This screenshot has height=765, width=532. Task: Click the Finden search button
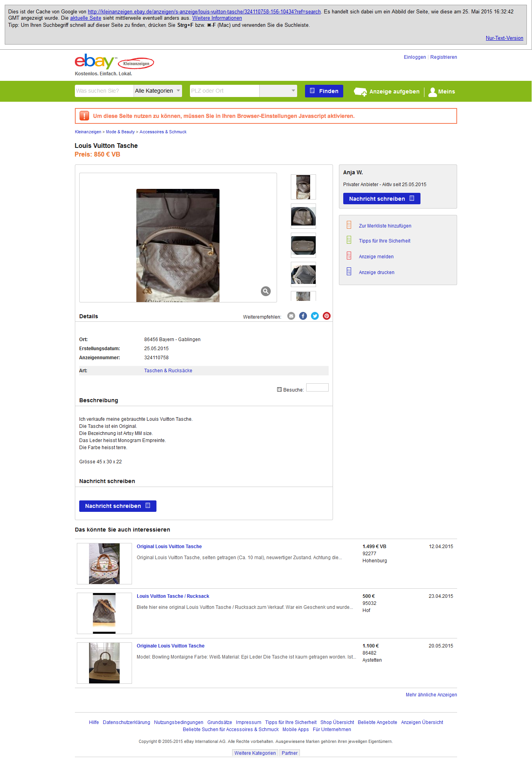tap(324, 91)
